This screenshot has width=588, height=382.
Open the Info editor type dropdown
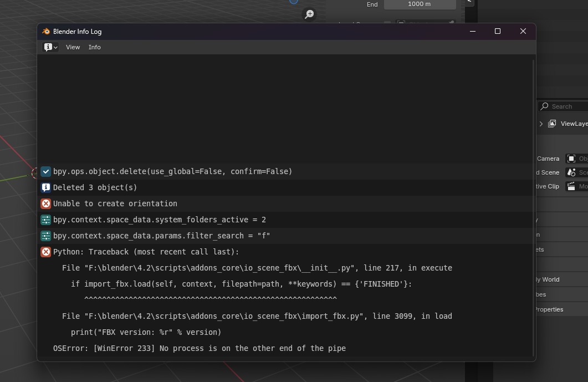tap(50, 47)
